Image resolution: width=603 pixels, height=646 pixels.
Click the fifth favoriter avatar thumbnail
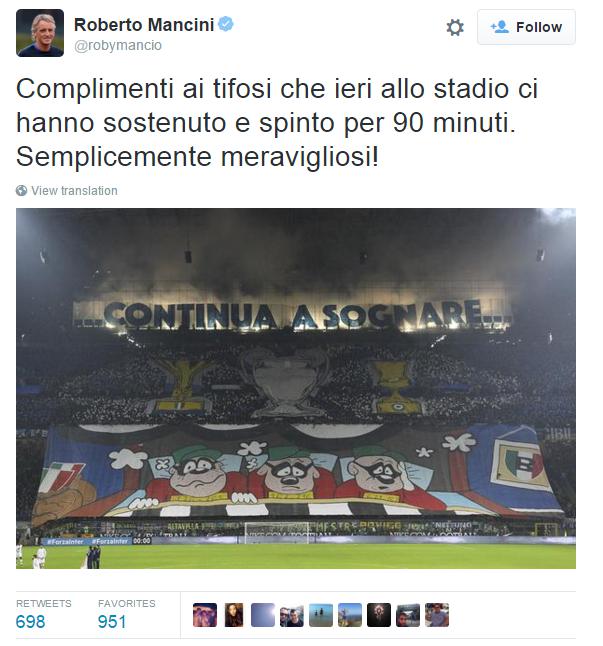321,615
